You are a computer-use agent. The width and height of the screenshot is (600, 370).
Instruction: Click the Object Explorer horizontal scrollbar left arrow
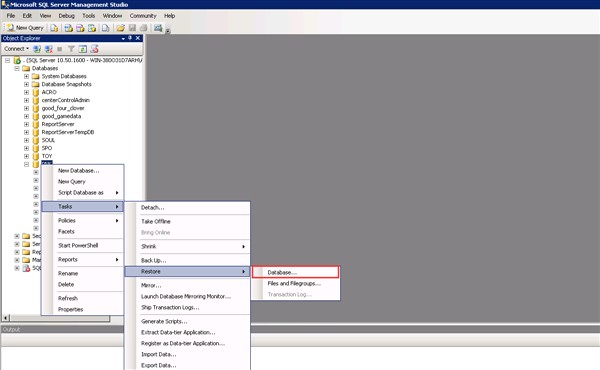coord(6,318)
